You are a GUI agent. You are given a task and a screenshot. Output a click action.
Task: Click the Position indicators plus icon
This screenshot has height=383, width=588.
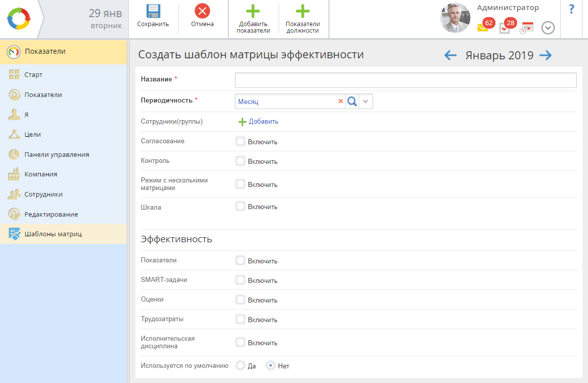(302, 12)
